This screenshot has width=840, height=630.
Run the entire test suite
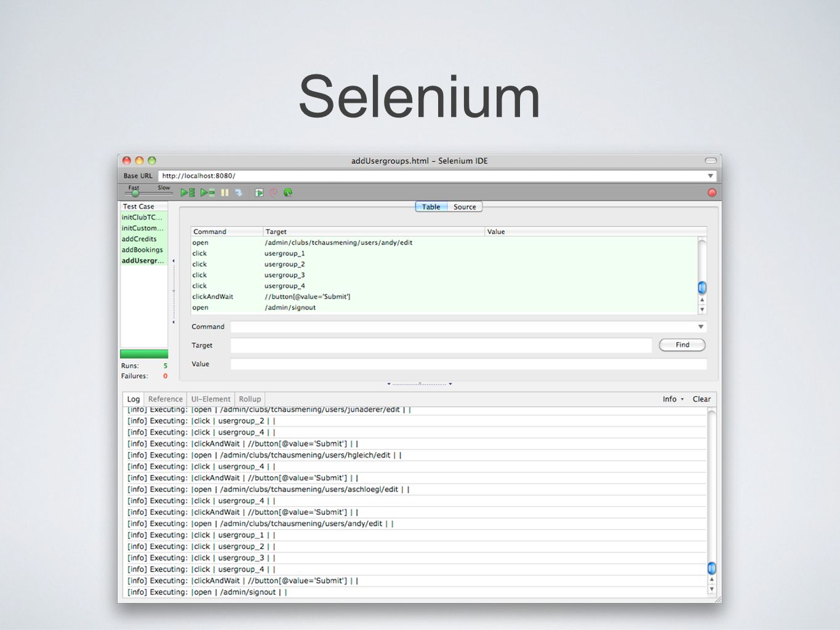click(x=188, y=193)
